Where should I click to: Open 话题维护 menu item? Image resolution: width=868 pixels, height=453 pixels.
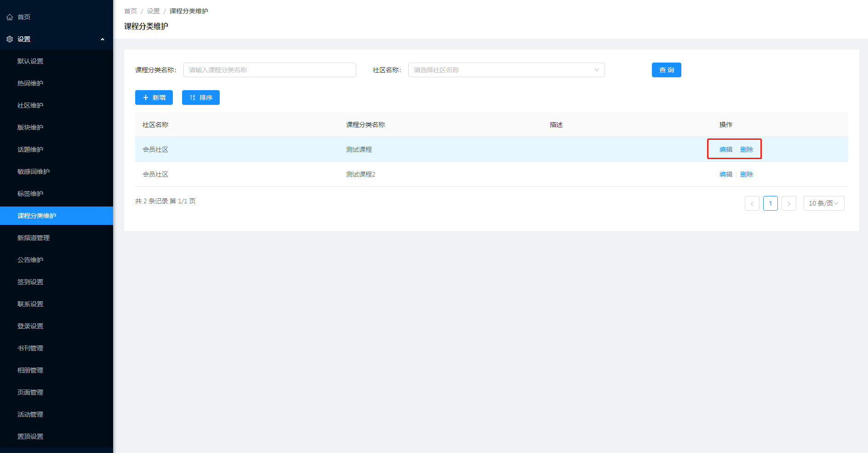(30, 149)
